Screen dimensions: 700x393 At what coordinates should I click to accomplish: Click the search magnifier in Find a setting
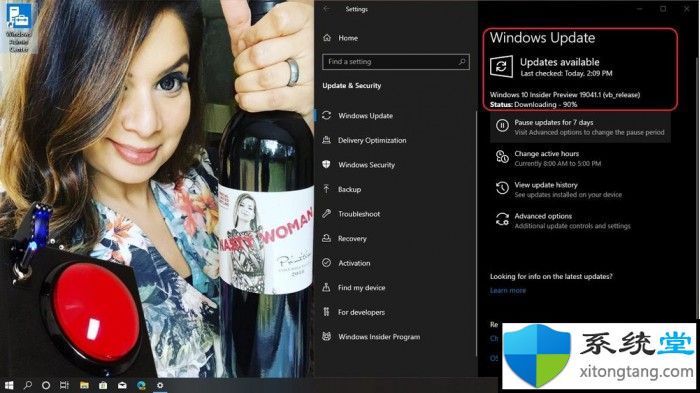(x=462, y=62)
